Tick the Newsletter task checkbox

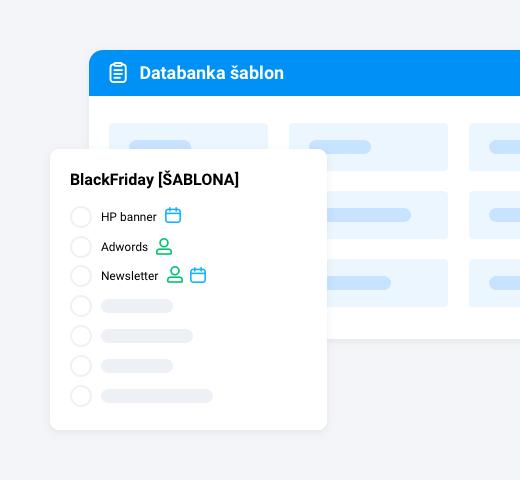click(81, 276)
